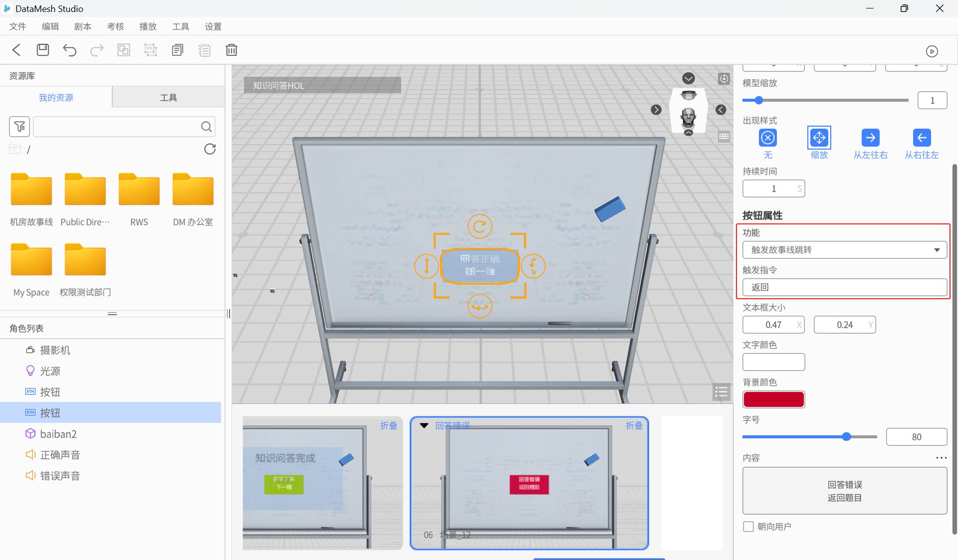Click the recenter view icon at the top right
958x560 pixels.
724,79
